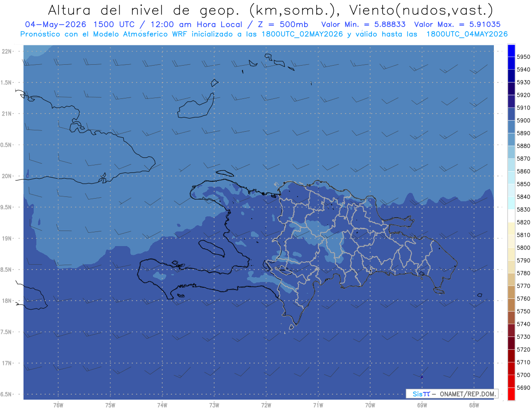Click the Z = 500mb level text
The height and width of the screenshot is (411, 532).
(283, 24)
